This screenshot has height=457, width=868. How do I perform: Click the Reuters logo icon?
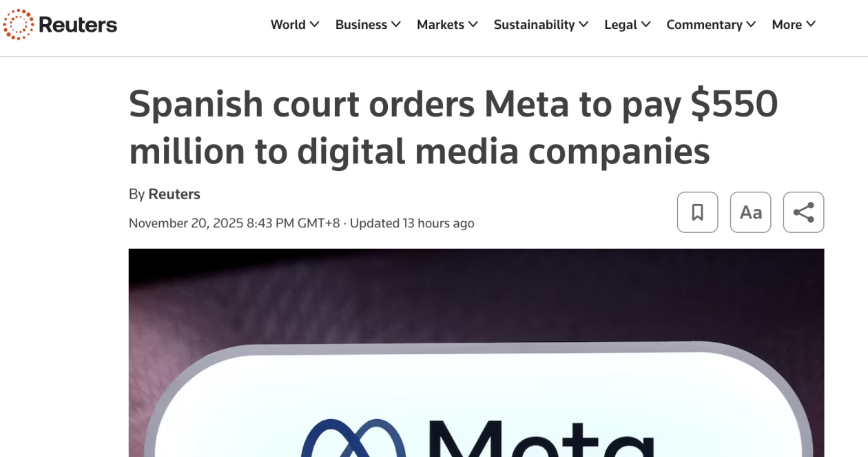(19, 25)
